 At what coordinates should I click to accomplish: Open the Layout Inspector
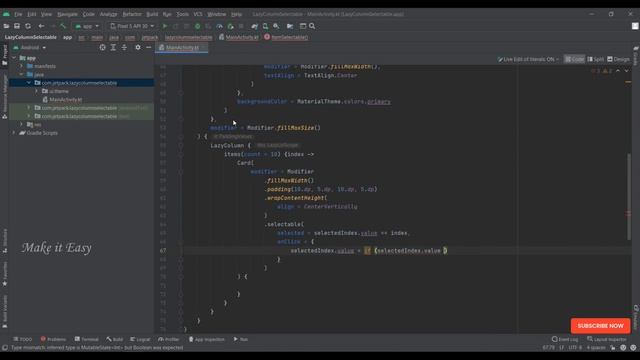(x=607, y=339)
